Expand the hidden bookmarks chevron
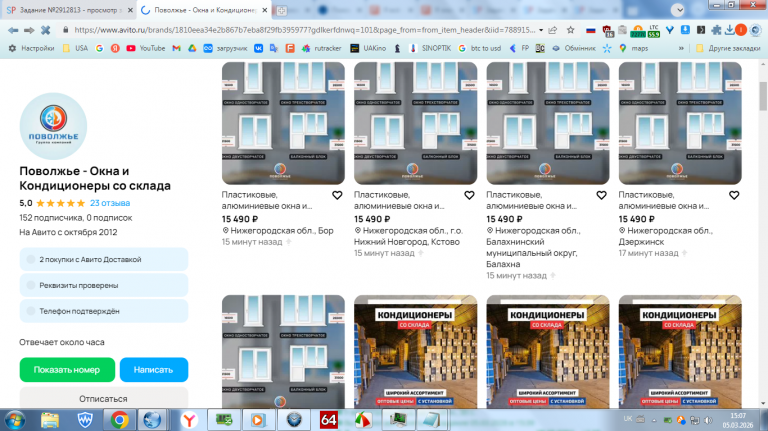This screenshot has height=431, width=768. 681,48
